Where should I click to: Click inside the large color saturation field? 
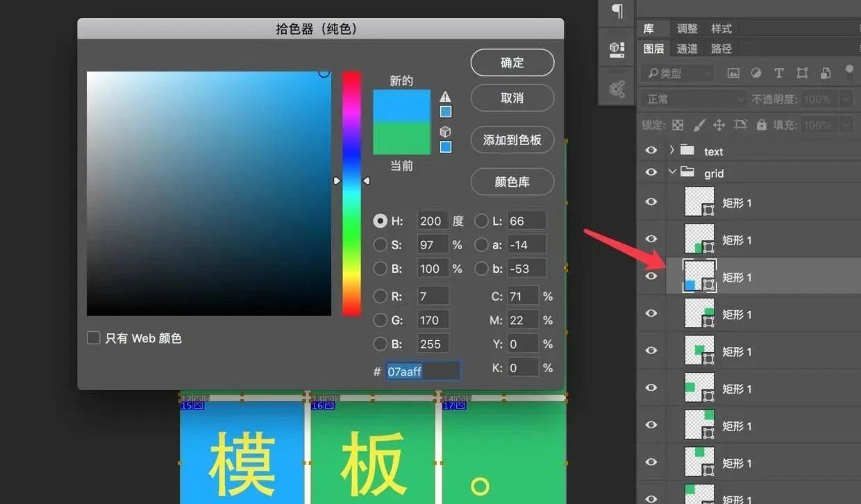208,193
